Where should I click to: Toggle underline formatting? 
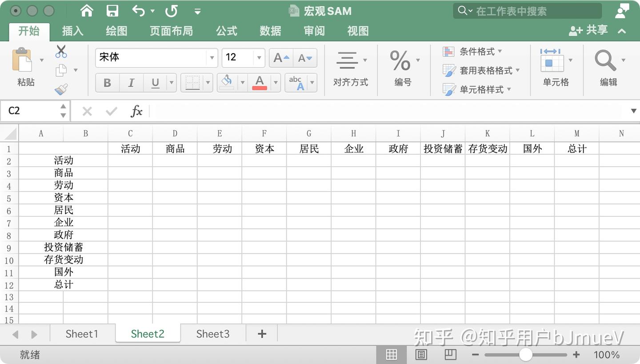[x=155, y=83]
